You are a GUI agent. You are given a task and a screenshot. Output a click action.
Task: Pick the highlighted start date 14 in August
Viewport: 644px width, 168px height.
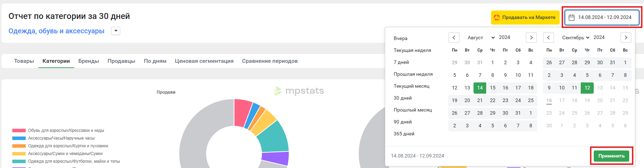[x=480, y=88]
